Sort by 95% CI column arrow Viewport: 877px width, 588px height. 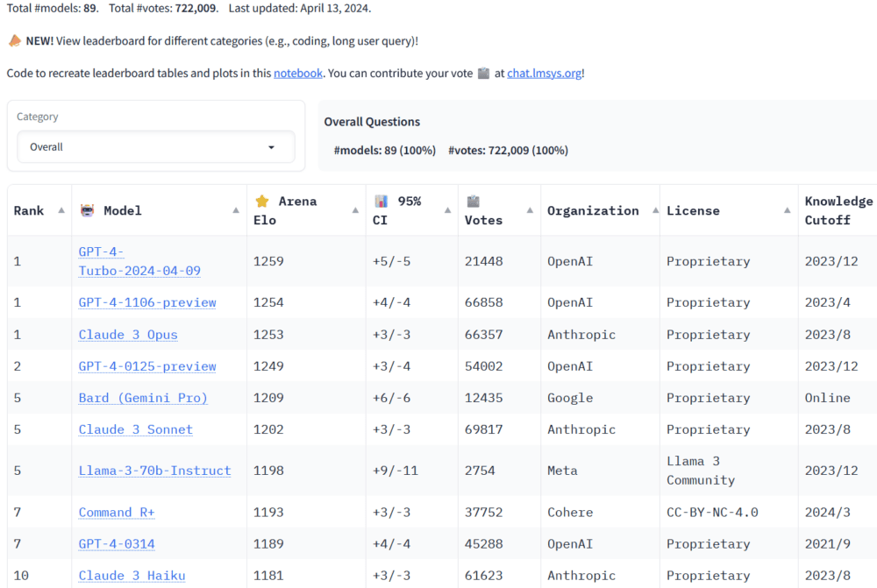(447, 210)
